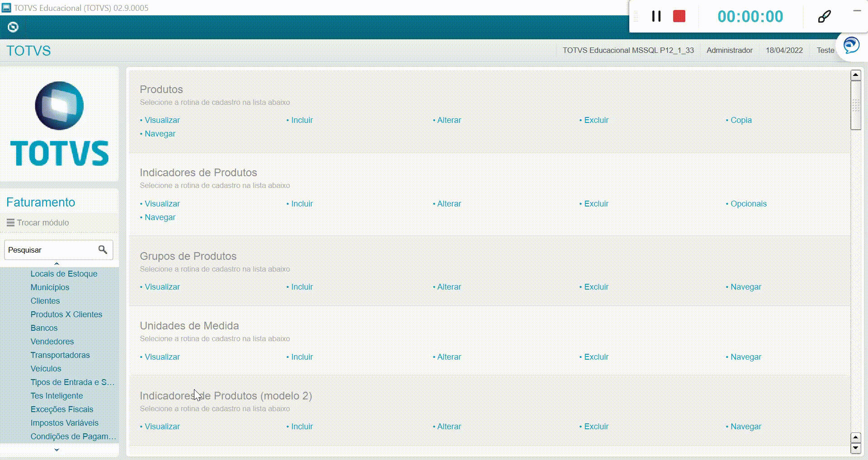Click scrollbar up arrow at top
The image size is (868, 460).
[855, 75]
